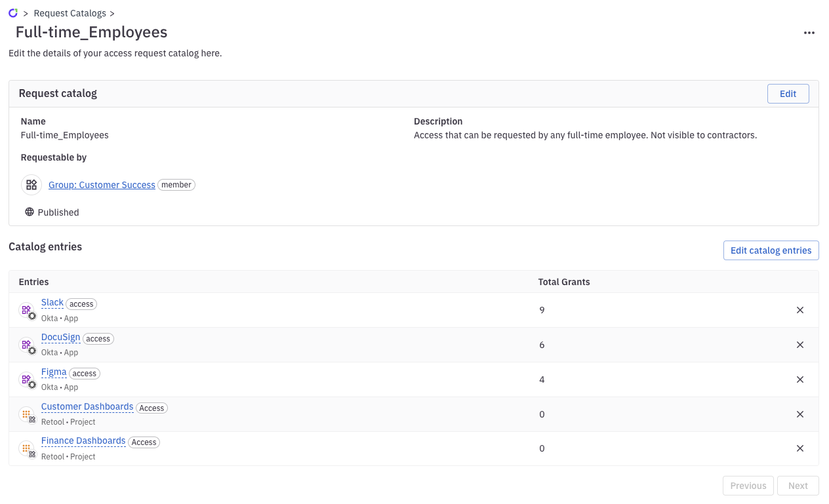Click the total grants value 6 for DocuSign
The image size is (829, 504).
(542, 345)
